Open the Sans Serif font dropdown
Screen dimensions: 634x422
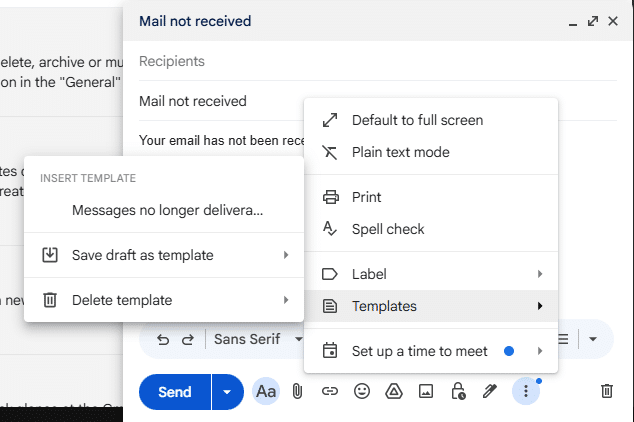click(257, 339)
